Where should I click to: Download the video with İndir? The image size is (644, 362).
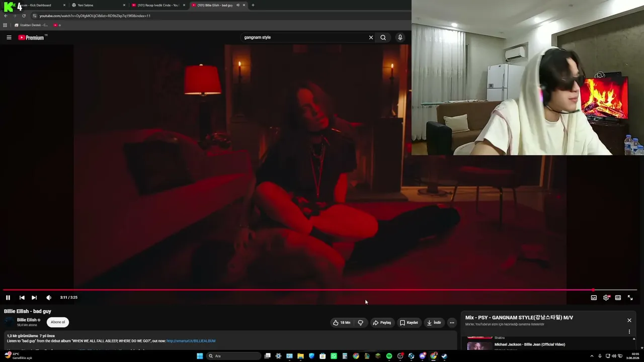[x=434, y=323]
